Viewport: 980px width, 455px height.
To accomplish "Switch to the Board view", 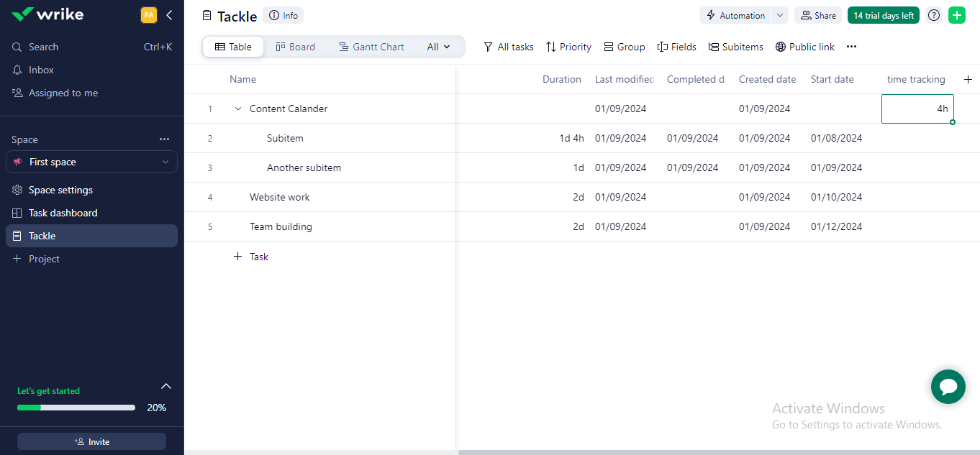I will click(295, 46).
